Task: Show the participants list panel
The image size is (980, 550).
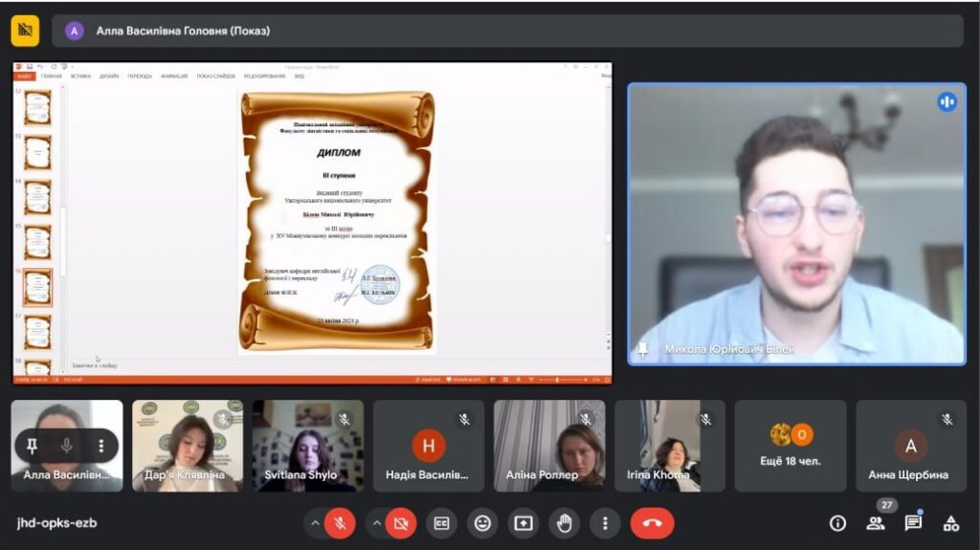Action: click(876, 523)
